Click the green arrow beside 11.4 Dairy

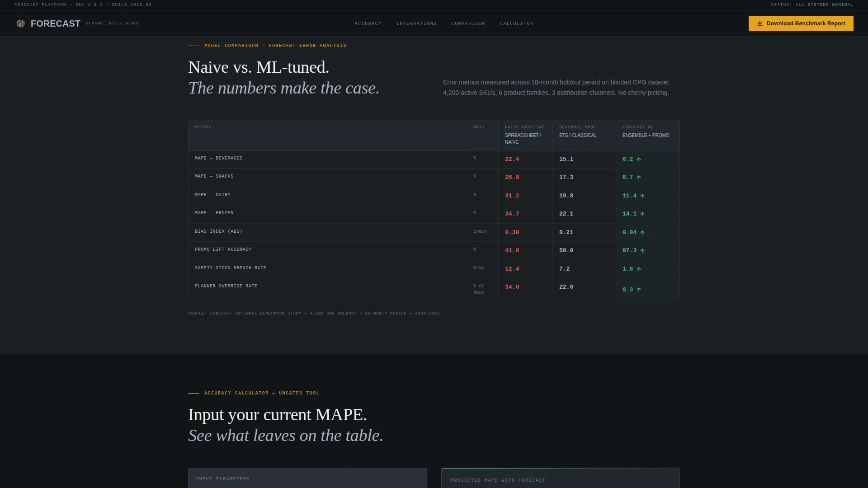[x=642, y=196]
